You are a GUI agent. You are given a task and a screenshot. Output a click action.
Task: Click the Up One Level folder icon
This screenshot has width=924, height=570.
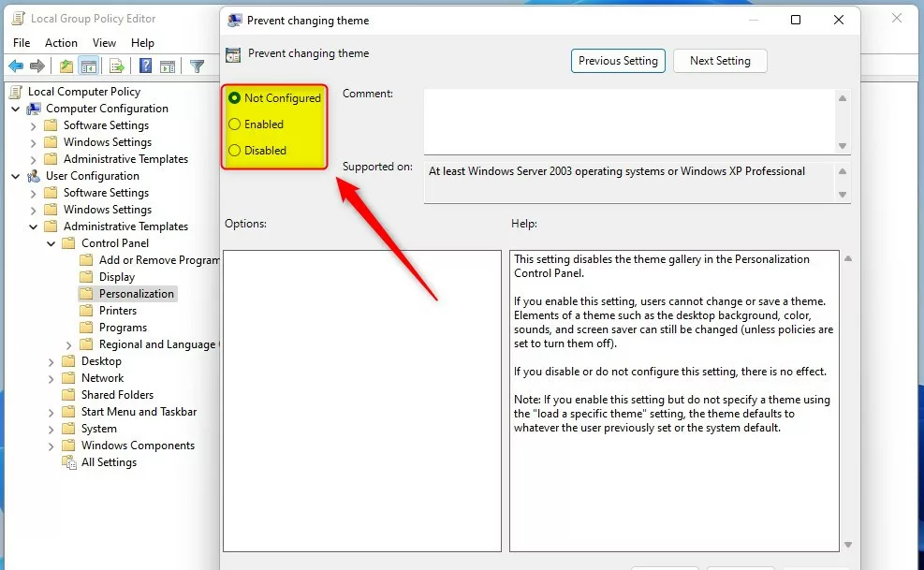[x=66, y=66]
